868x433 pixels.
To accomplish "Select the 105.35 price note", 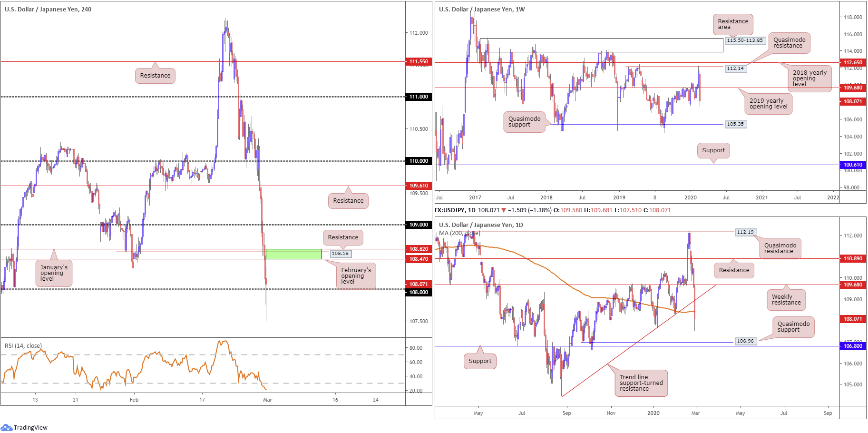I will click(x=735, y=124).
